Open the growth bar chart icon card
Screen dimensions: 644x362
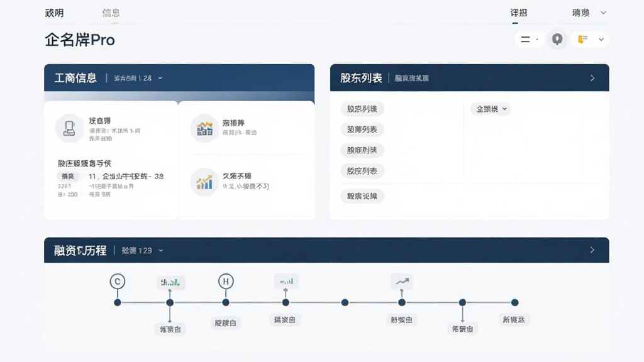pos(204,182)
